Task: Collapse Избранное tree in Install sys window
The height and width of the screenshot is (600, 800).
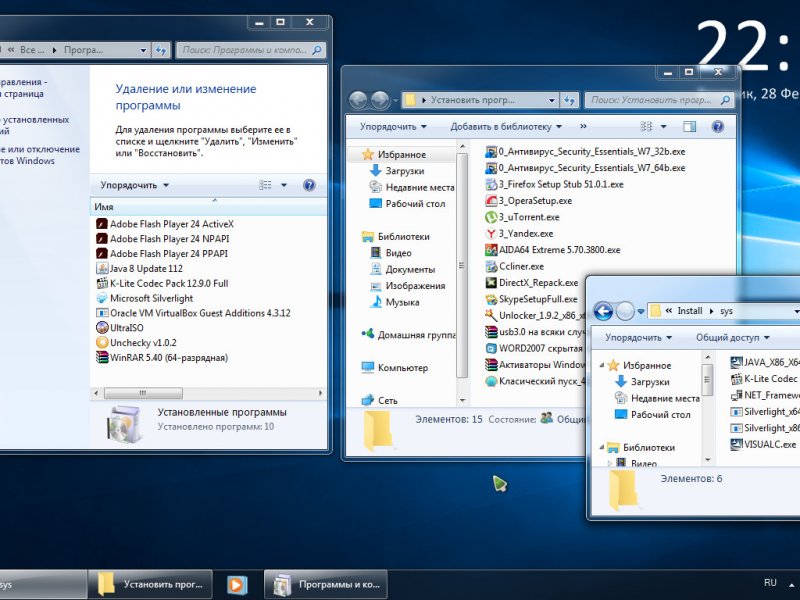Action: (602, 365)
